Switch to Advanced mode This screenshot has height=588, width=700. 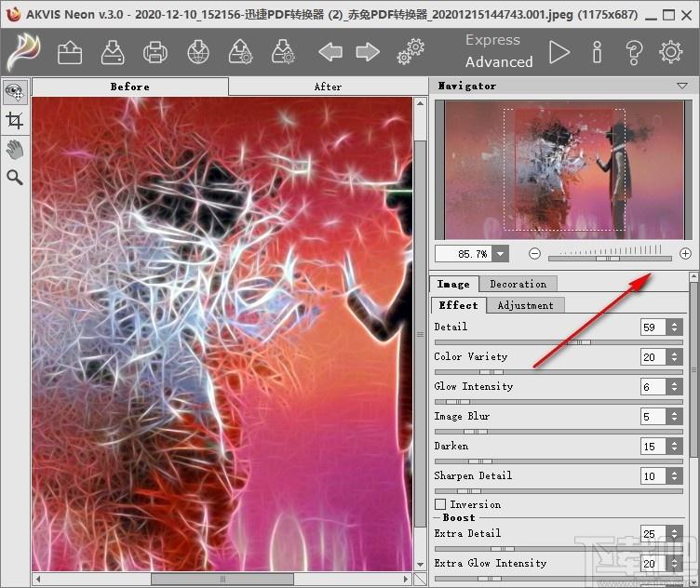(x=499, y=62)
